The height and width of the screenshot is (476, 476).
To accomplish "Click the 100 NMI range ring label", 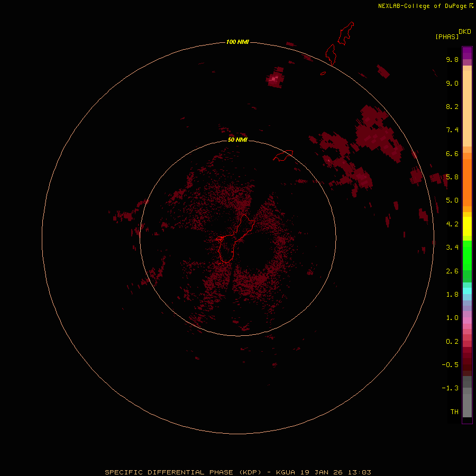I will [x=237, y=42].
